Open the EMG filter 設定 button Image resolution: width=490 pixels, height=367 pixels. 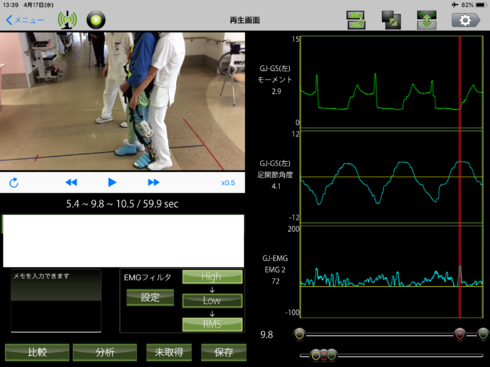150,297
